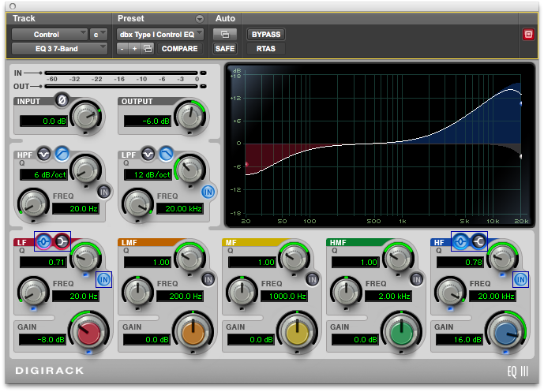Select the HF band high-shelf icon
This screenshot has height=392, width=544.
[478, 241]
